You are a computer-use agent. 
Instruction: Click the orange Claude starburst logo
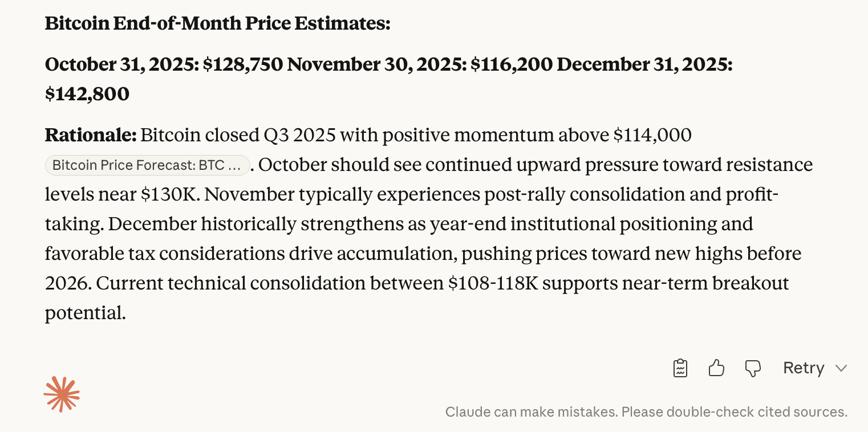click(62, 394)
